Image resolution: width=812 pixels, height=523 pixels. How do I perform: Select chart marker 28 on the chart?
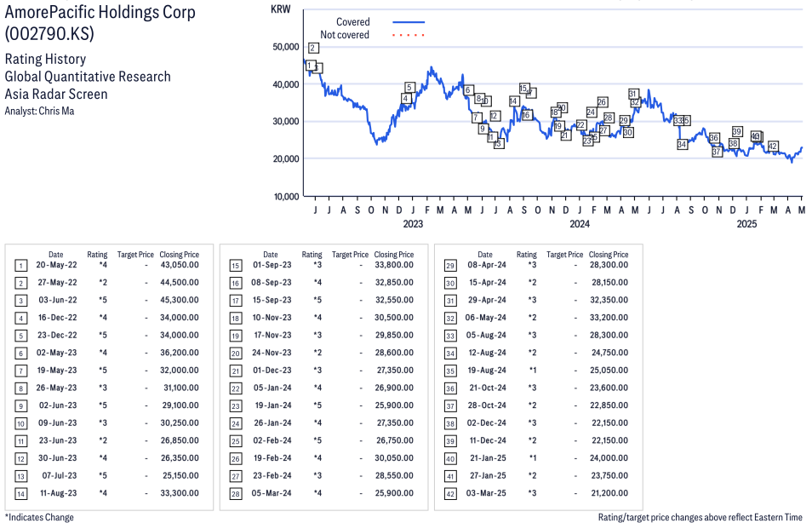pyautogui.click(x=609, y=118)
